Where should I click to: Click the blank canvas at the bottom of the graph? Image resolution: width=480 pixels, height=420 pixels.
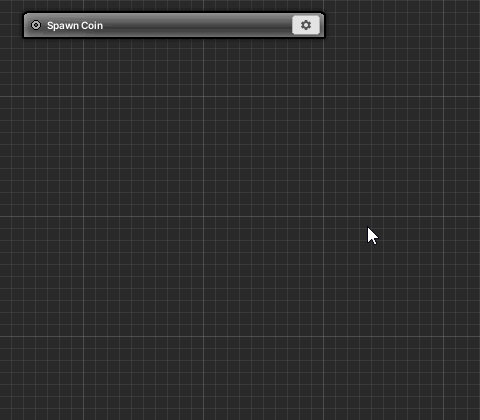[240, 393]
